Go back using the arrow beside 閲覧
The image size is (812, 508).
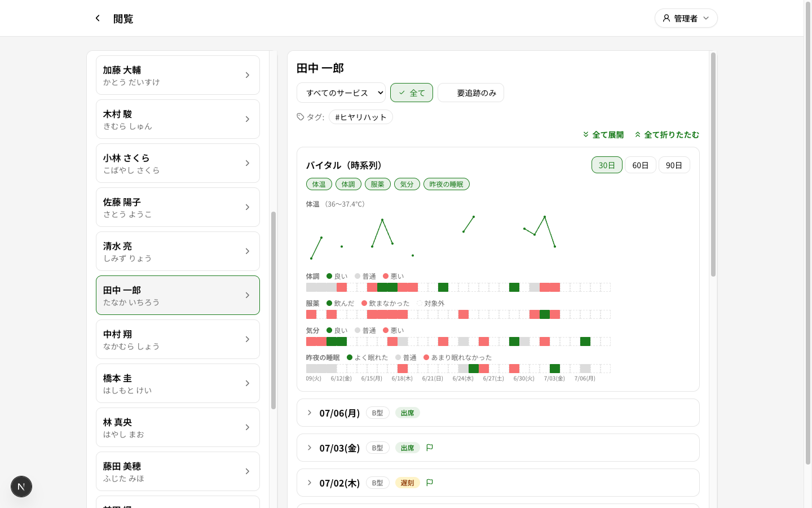tap(98, 18)
